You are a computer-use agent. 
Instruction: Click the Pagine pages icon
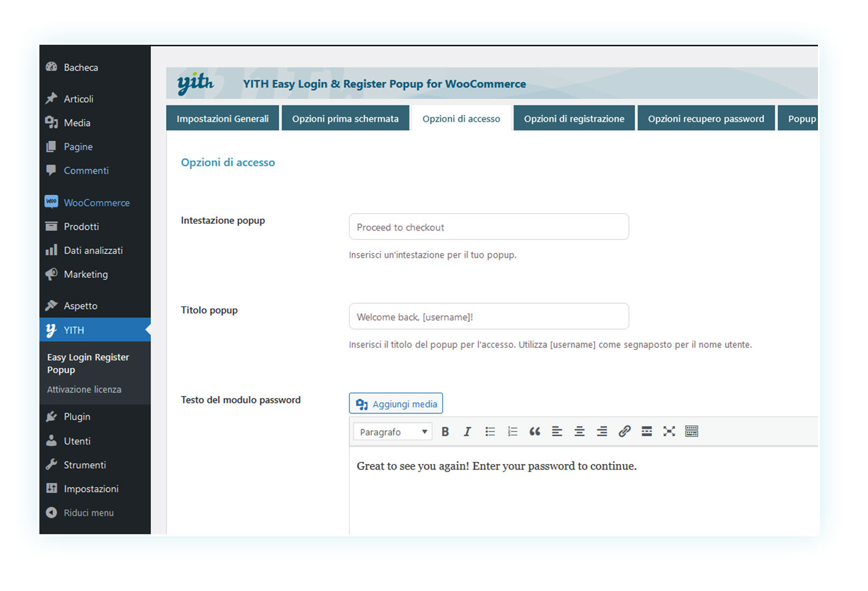point(51,147)
